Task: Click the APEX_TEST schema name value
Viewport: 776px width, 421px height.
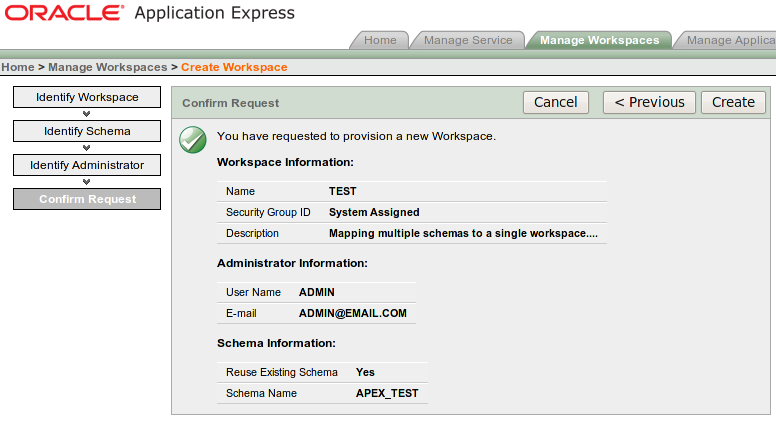Action: coord(387,393)
